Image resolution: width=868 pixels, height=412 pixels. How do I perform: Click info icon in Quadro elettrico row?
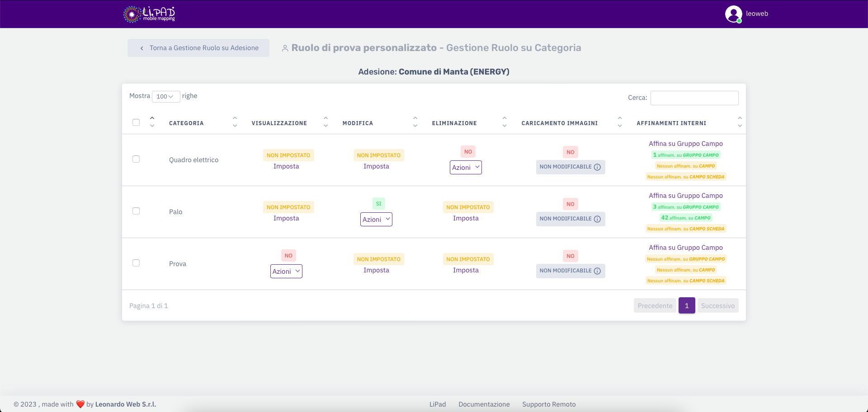tap(597, 167)
